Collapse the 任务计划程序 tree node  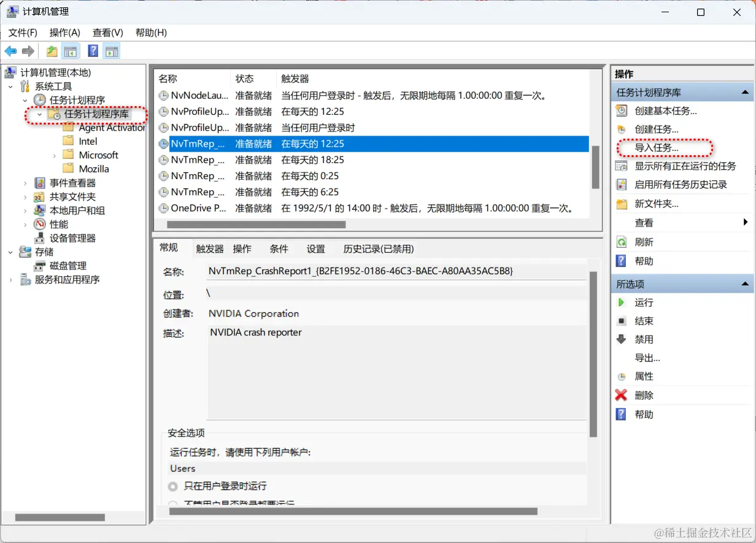(x=25, y=100)
